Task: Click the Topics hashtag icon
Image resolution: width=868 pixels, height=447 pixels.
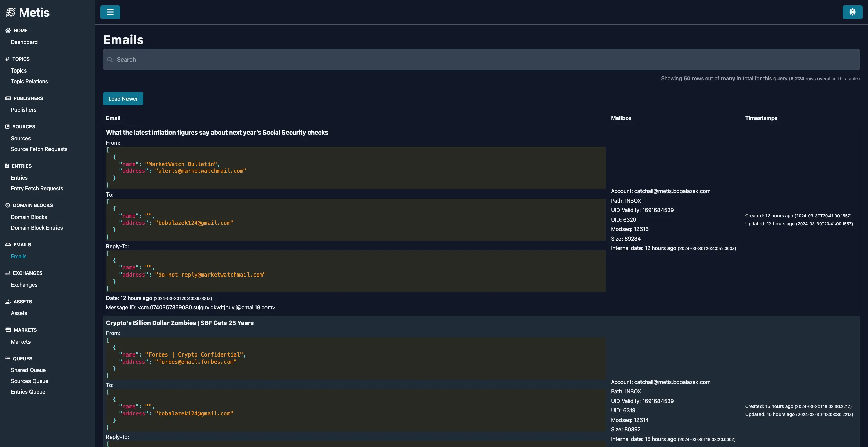Action: click(x=7, y=59)
